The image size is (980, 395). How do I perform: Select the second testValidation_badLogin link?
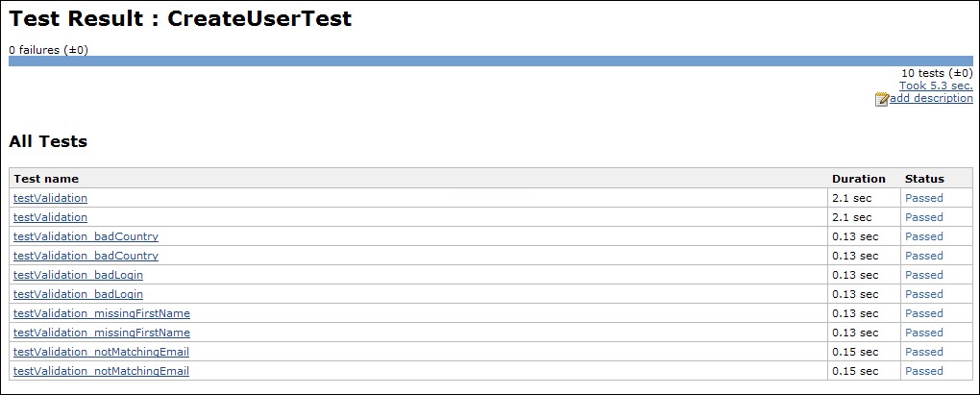pos(78,294)
